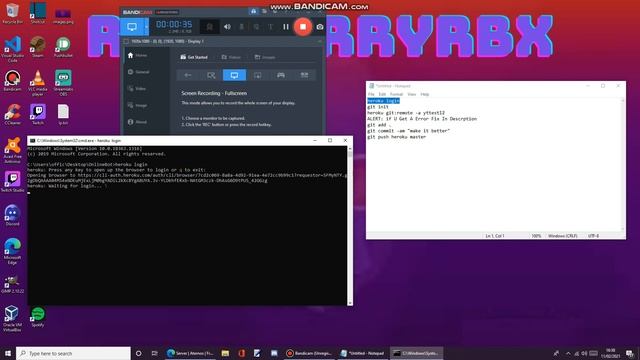Viewport: 640px width, 360px height.
Task: Select the HDMI device recording mode icon
Action: (304, 75)
